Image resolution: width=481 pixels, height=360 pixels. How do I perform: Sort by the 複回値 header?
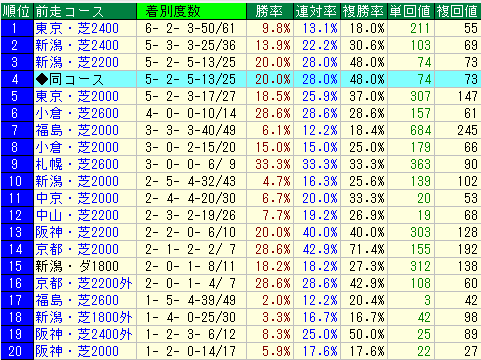click(458, 11)
